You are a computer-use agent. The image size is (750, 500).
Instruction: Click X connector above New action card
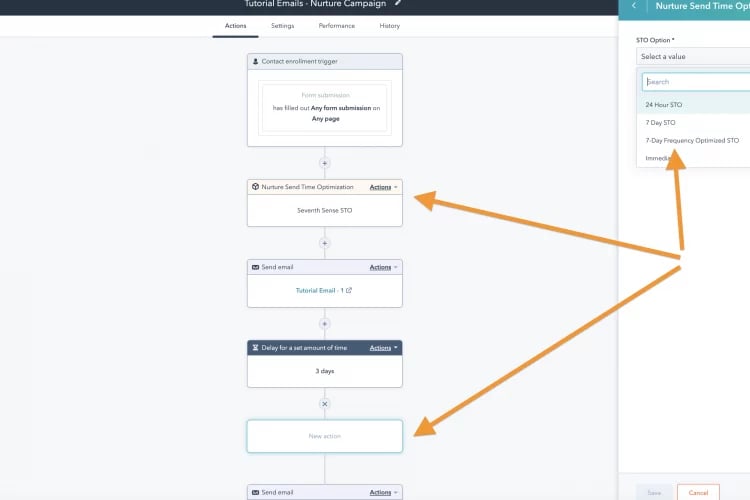click(x=324, y=404)
